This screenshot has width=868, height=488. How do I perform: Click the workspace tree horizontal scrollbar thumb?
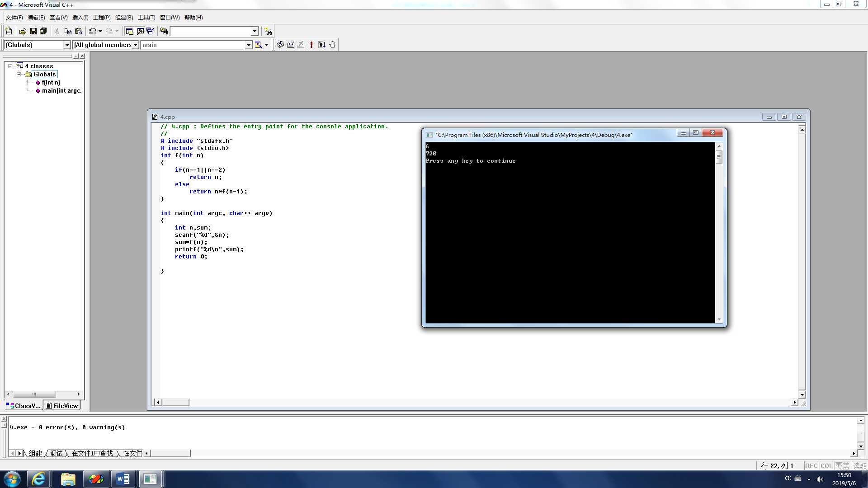pyautogui.click(x=34, y=394)
